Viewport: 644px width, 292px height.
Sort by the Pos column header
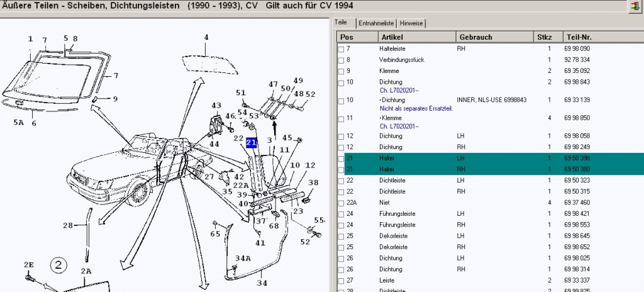[x=358, y=37]
